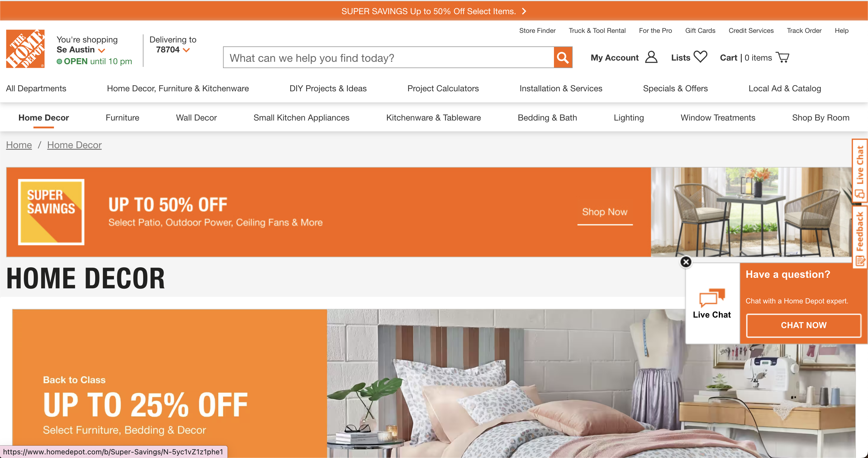Click the CHAT NOW button

804,325
